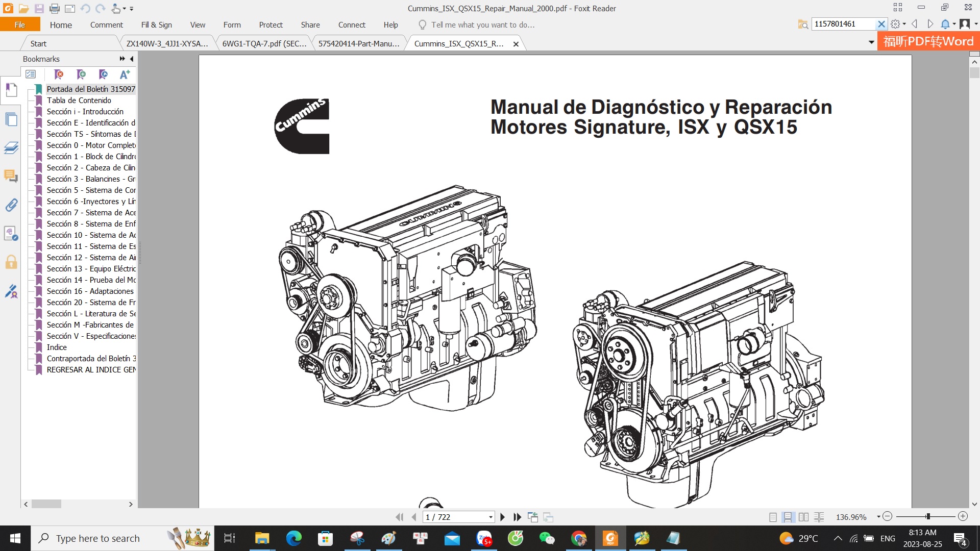
Task: Click the PDF转Word orange button
Action: 928,41
